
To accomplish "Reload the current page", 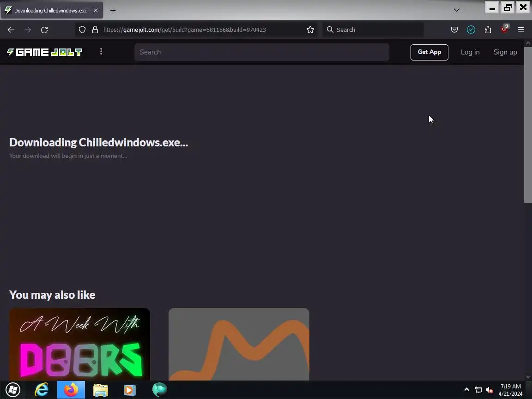I will (44, 30).
